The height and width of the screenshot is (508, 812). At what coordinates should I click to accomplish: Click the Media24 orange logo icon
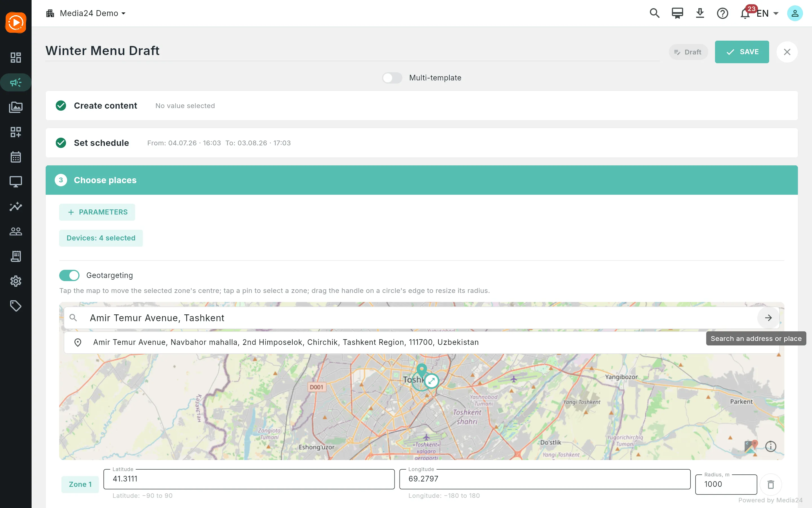click(x=16, y=23)
